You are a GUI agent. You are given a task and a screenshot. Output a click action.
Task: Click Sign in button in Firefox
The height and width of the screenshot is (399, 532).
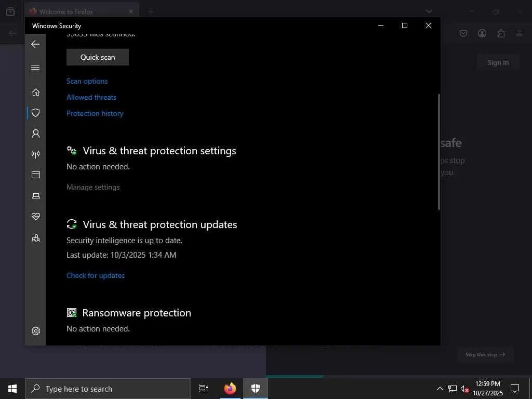498,63
